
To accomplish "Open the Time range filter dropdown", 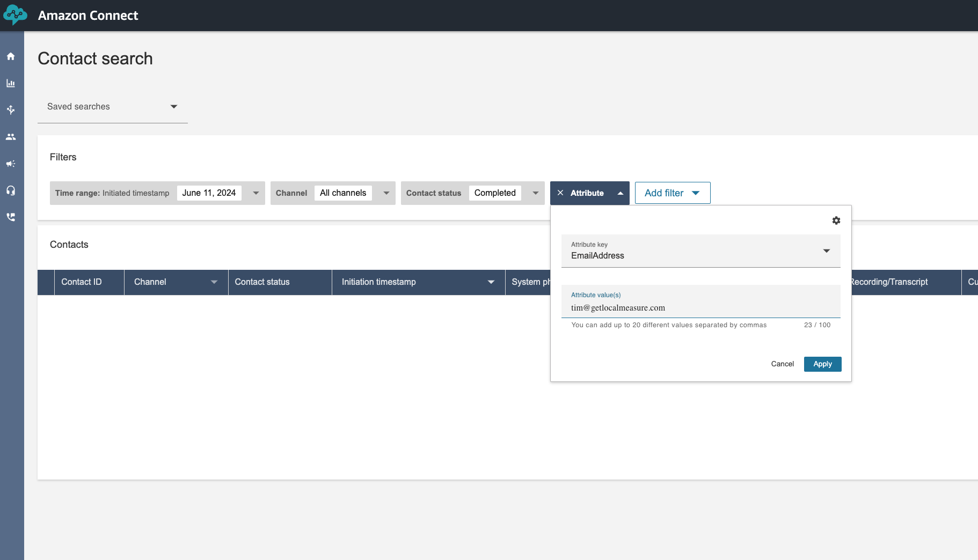I will [x=256, y=193].
